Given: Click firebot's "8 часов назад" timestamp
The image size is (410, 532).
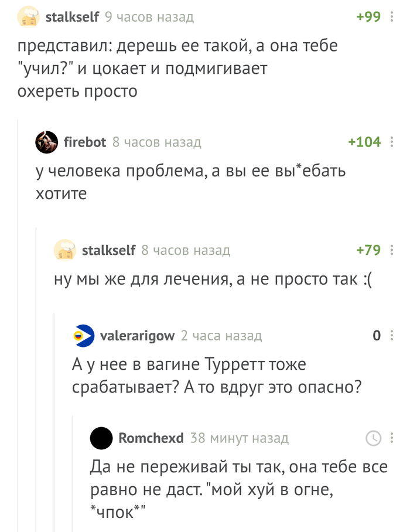Looking at the screenshot, I should [x=156, y=142].
